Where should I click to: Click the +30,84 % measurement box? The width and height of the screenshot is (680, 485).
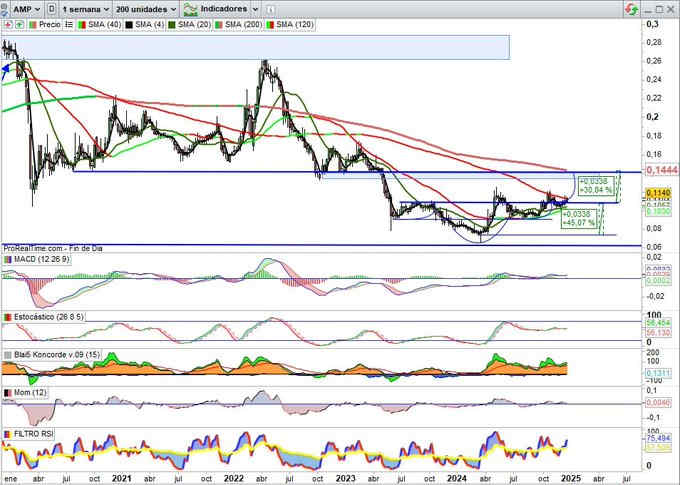point(596,186)
